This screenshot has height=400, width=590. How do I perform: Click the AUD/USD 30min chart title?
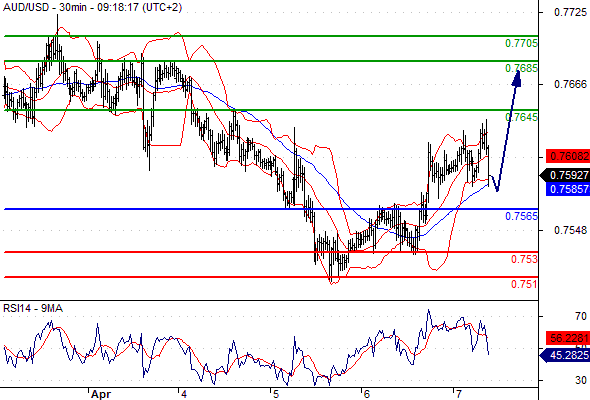pos(93,7)
